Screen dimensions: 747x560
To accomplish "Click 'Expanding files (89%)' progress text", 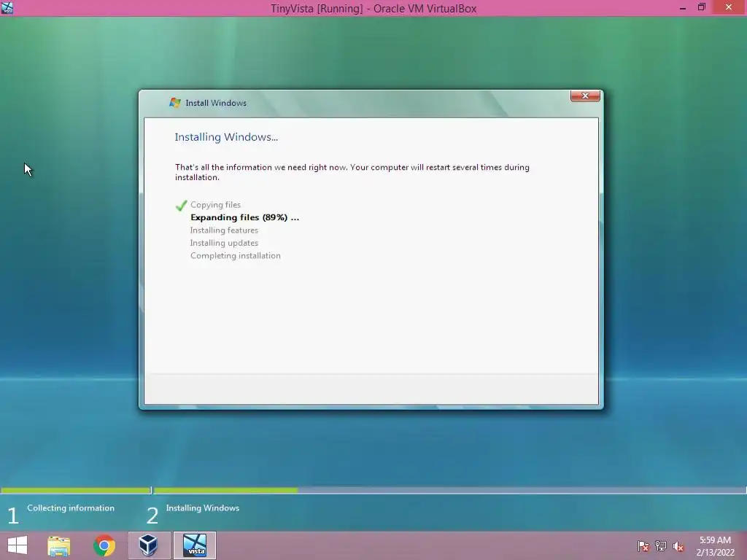I will click(244, 217).
